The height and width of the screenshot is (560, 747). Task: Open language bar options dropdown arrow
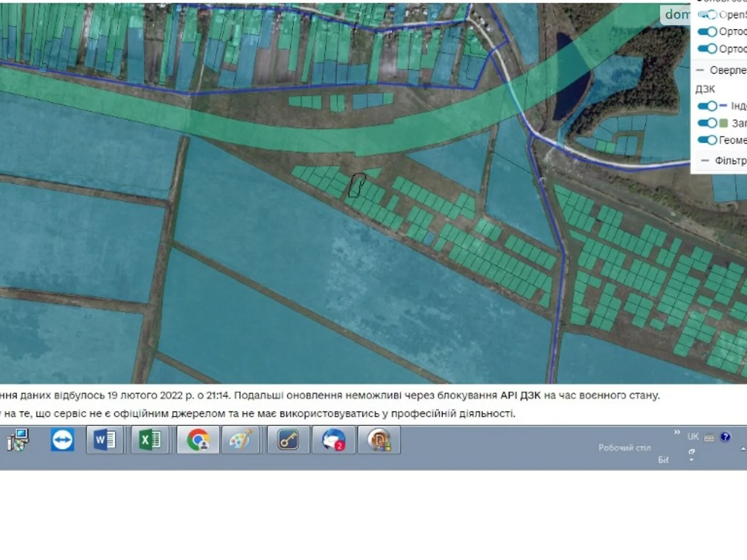click(691, 460)
